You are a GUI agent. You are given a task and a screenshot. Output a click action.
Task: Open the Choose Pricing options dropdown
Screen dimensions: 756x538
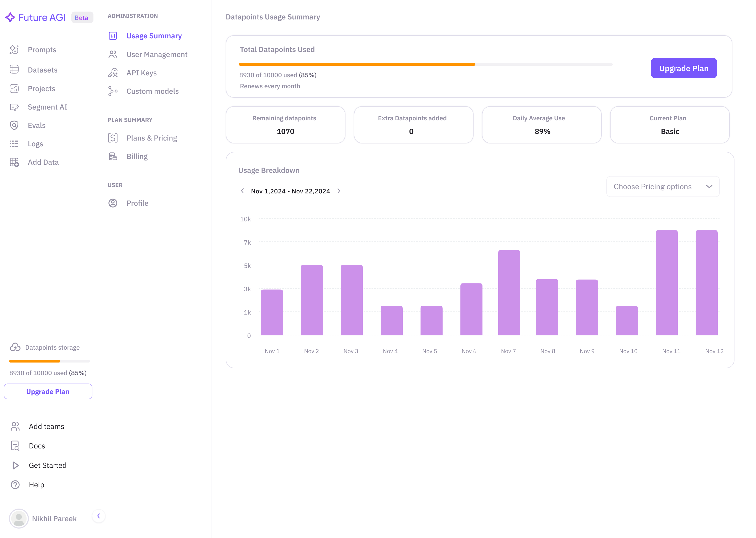pos(663,187)
